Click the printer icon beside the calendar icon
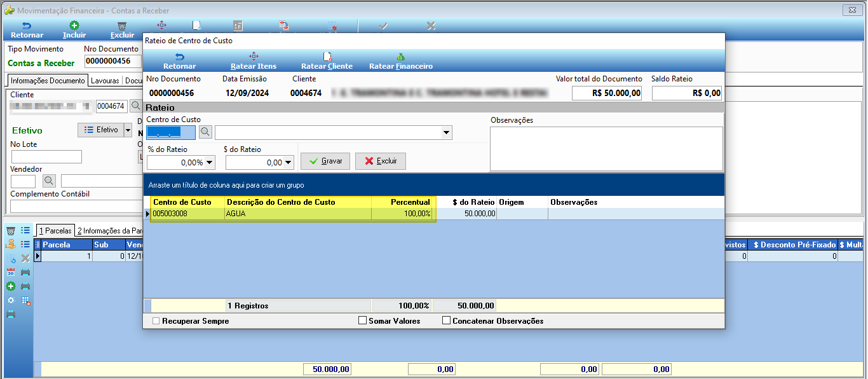 coord(25,272)
